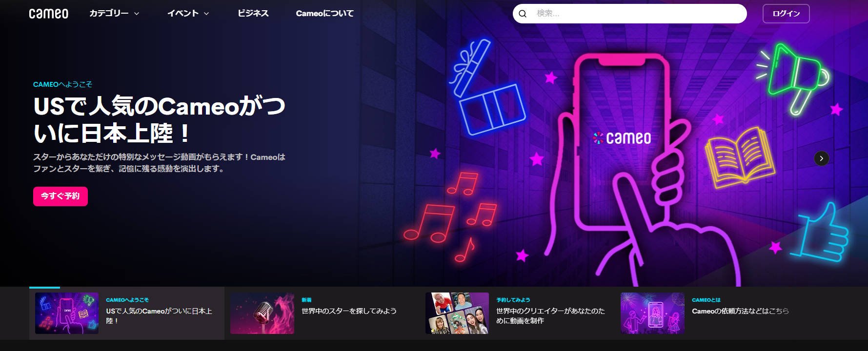The height and width of the screenshot is (351, 868).
Task: Click the cyan CAMEOへようこそ label above the headline
Action: tap(62, 84)
